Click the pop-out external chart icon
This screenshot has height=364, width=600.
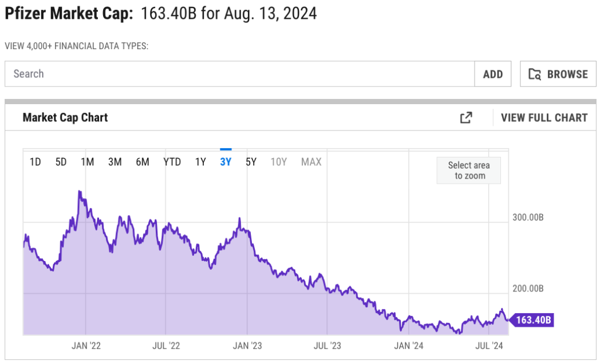[466, 118]
